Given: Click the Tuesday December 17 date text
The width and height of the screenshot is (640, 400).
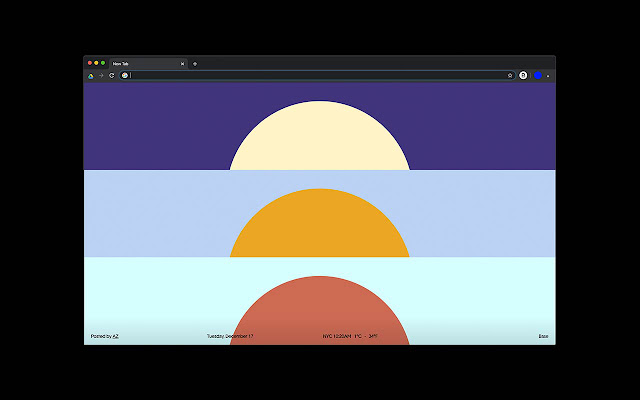Looking at the screenshot, I should point(230,336).
